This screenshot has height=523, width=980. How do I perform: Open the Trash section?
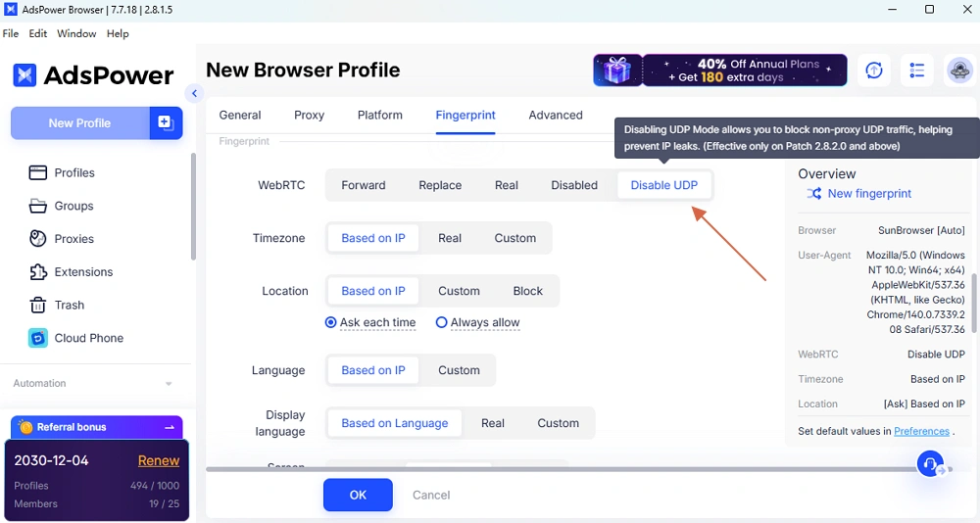pyautogui.click(x=69, y=305)
